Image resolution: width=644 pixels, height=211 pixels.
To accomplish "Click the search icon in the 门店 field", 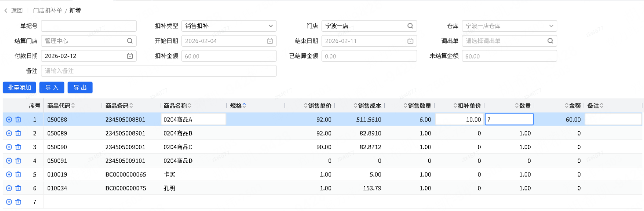I will [410, 26].
